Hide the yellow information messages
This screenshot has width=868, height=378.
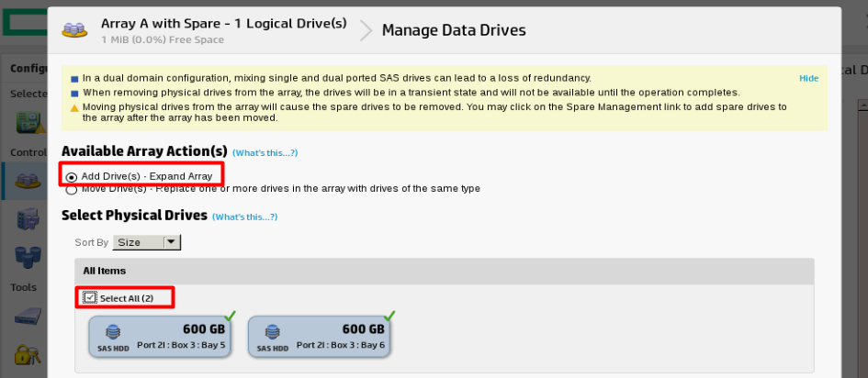809,79
